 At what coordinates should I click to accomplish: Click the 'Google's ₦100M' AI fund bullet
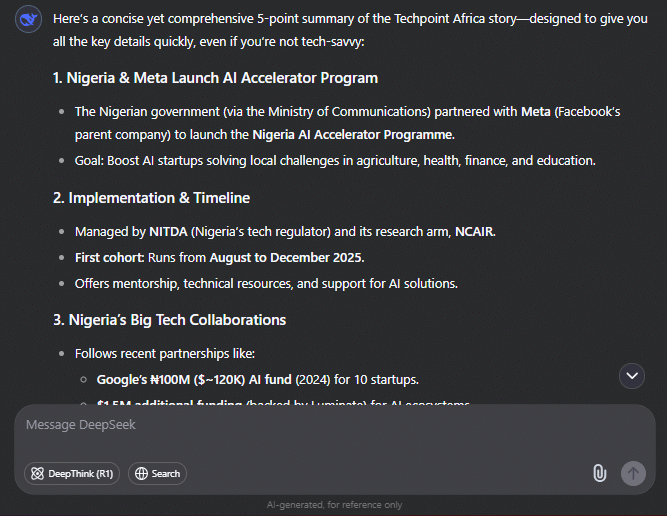[258, 379]
